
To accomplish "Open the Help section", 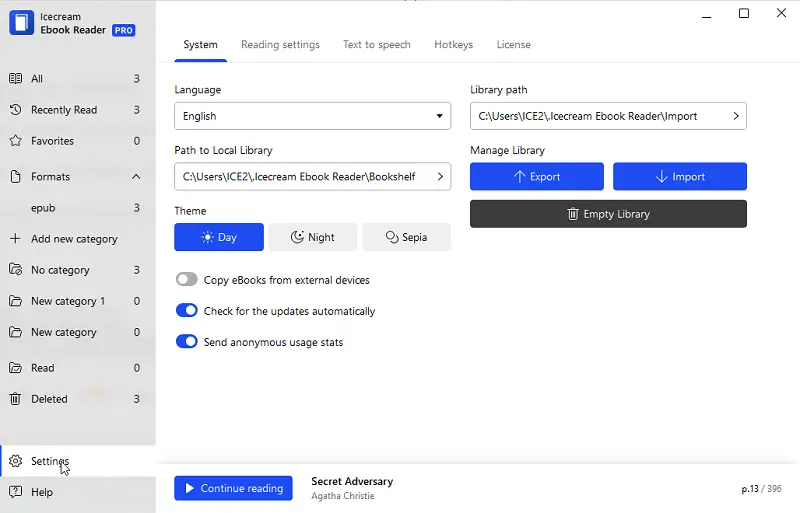I will point(78,492).
